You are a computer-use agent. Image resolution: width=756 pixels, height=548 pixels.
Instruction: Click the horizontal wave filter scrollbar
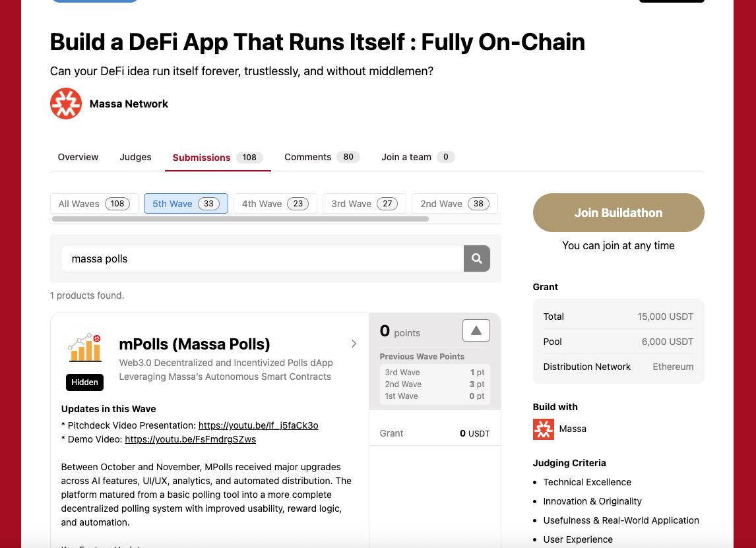point(240,220)
